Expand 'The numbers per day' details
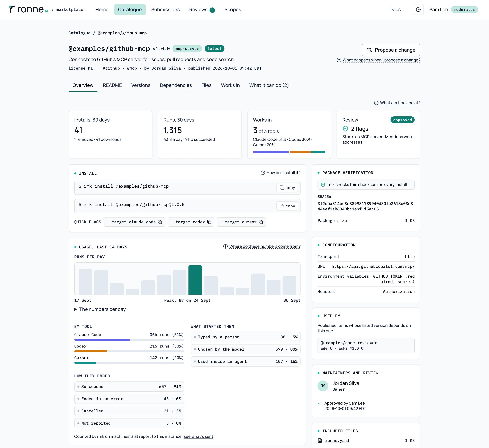This screenshot has width=489, height=448. tap(100, 309)
